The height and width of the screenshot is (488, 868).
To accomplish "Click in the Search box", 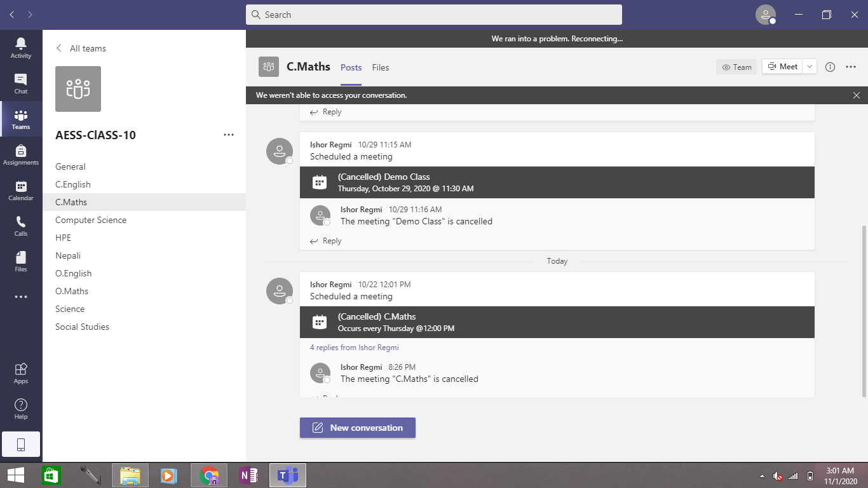I will (x=434, y=15).
